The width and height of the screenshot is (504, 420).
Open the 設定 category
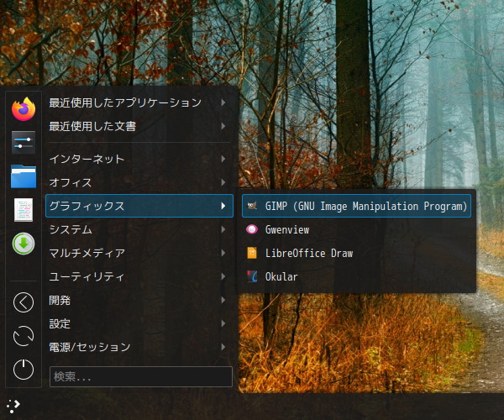(x=139, y=323)
